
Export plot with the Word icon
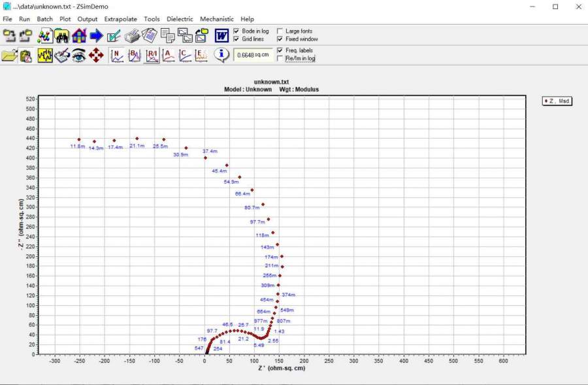[222, 35]
